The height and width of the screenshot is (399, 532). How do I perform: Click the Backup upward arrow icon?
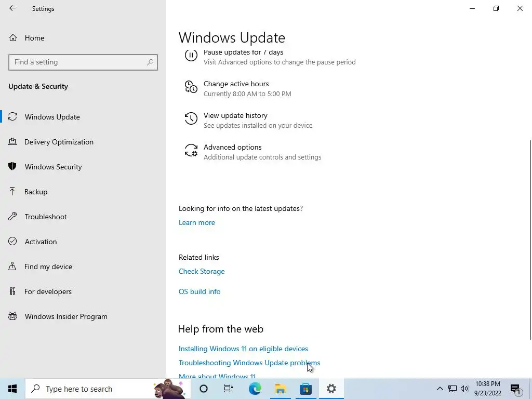pyautogui.click(x=12, y=191)
